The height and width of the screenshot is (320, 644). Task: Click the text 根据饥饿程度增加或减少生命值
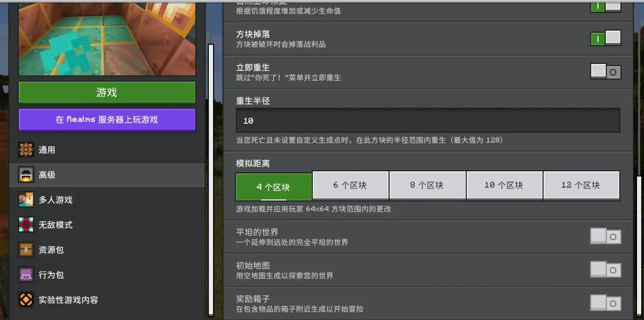[288, 11]
